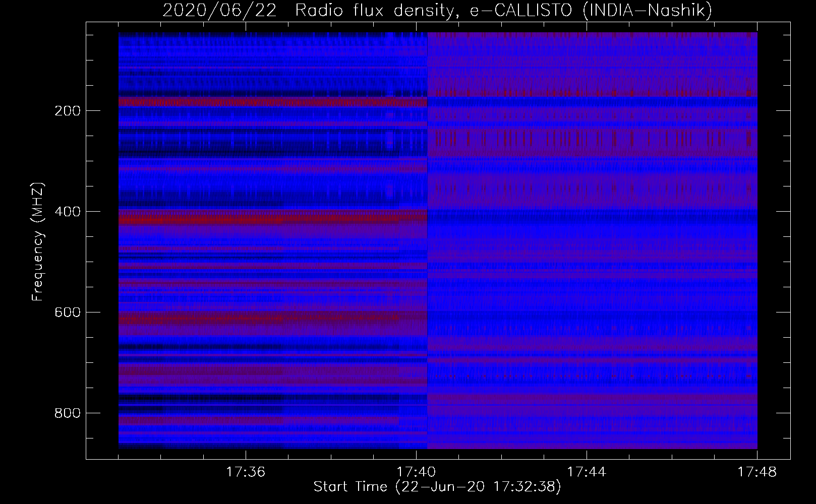Screen dimensions: 816x504
Task: Click the 600 frequency tick label
Action: (68, 312)
